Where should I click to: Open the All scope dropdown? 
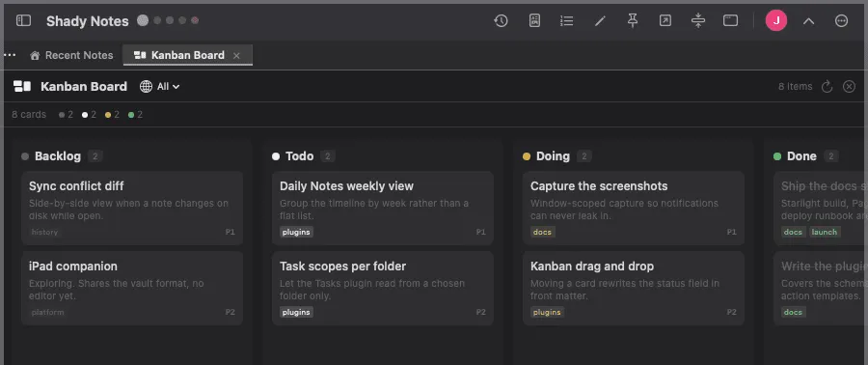pos(160,86)
